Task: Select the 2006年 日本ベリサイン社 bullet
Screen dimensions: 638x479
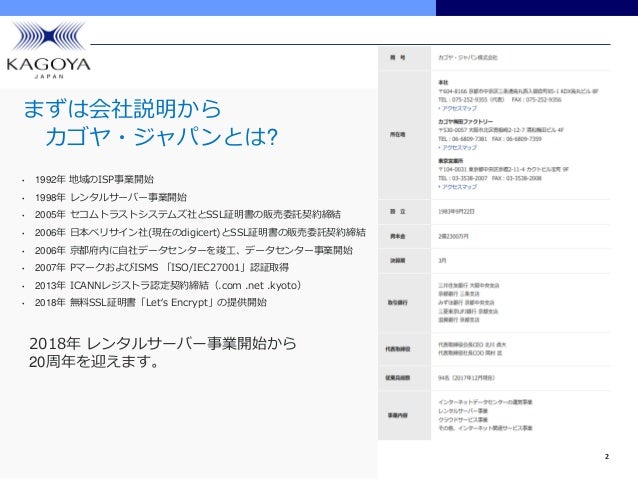Action: point(200,232)
